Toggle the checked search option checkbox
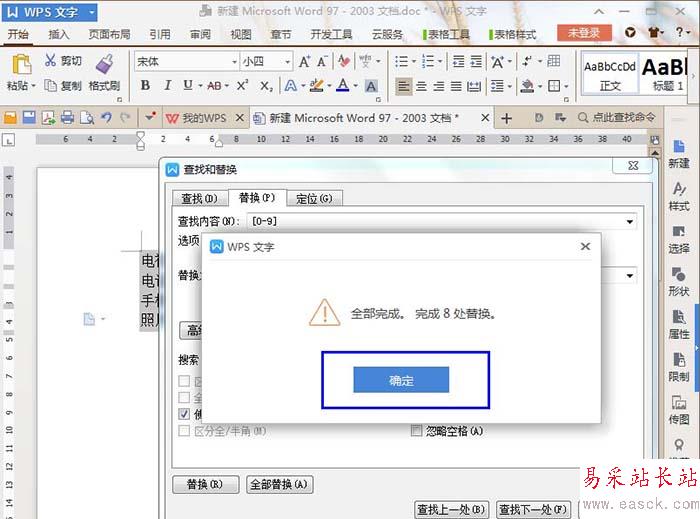This screenshot has height=519, width=700. 184,414
